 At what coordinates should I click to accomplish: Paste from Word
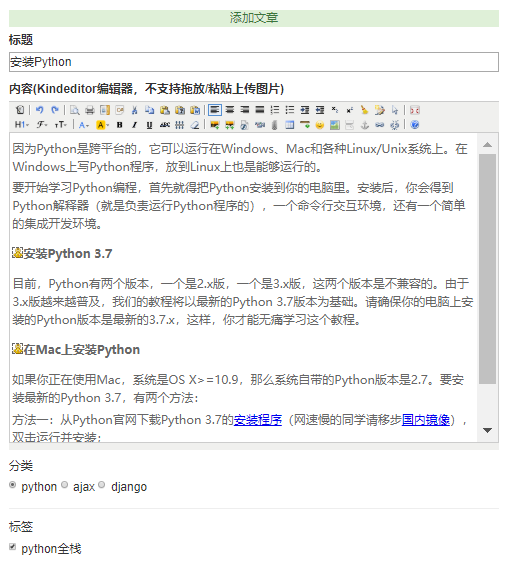195,110
